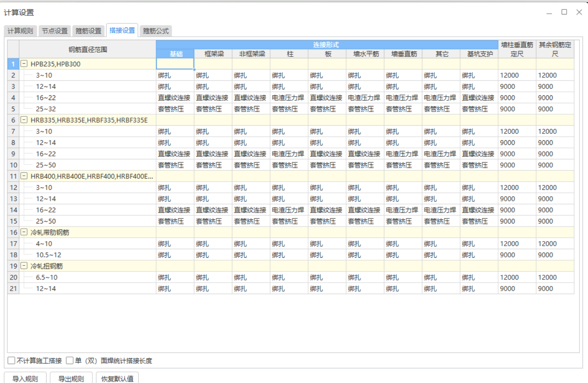Select row 5 diameter range 25~32
The height and width of the screenshot is (383, 588).
click(x=88, y=109)
